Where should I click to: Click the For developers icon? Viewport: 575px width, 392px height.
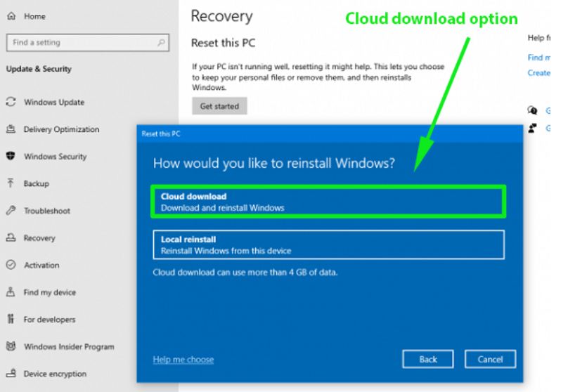point(11,319)
